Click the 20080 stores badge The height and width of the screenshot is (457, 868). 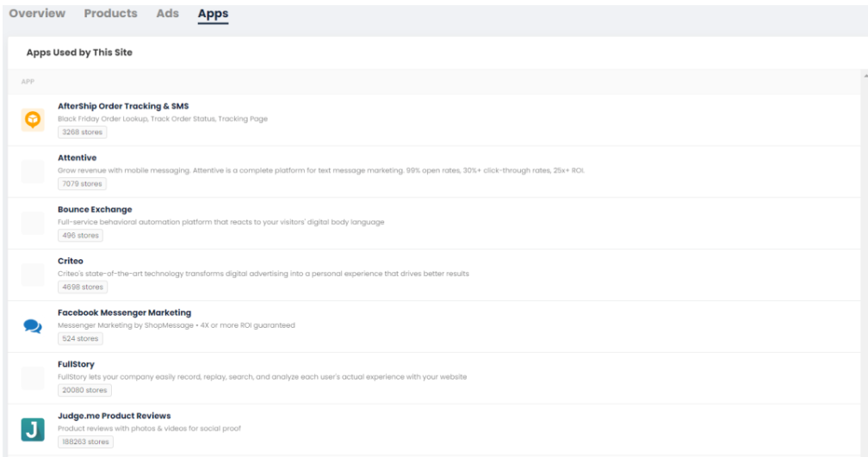coord(84,390)
